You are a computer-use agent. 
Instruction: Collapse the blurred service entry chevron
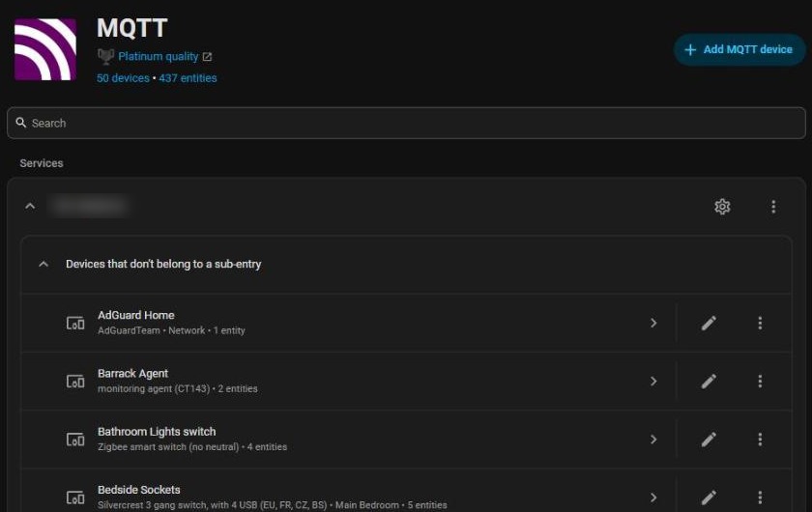pyautogui.click(x=30, y=206)
